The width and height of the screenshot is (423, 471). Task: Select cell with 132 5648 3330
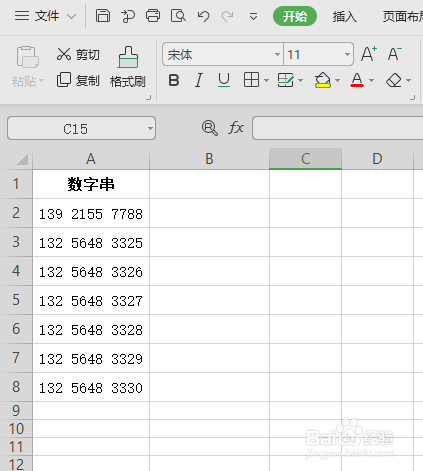pos(91,387)
